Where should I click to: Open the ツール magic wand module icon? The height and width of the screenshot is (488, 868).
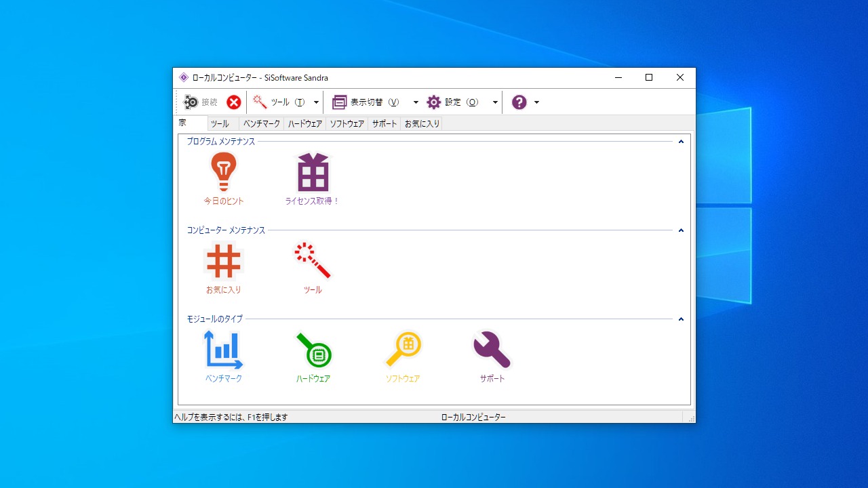click(313, 261)
